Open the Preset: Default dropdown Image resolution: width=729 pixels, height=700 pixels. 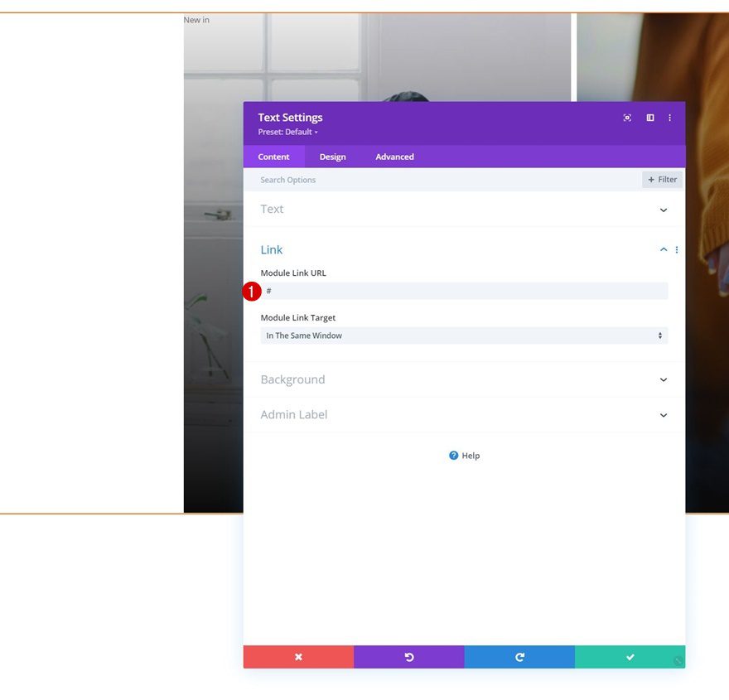(287, 132)
